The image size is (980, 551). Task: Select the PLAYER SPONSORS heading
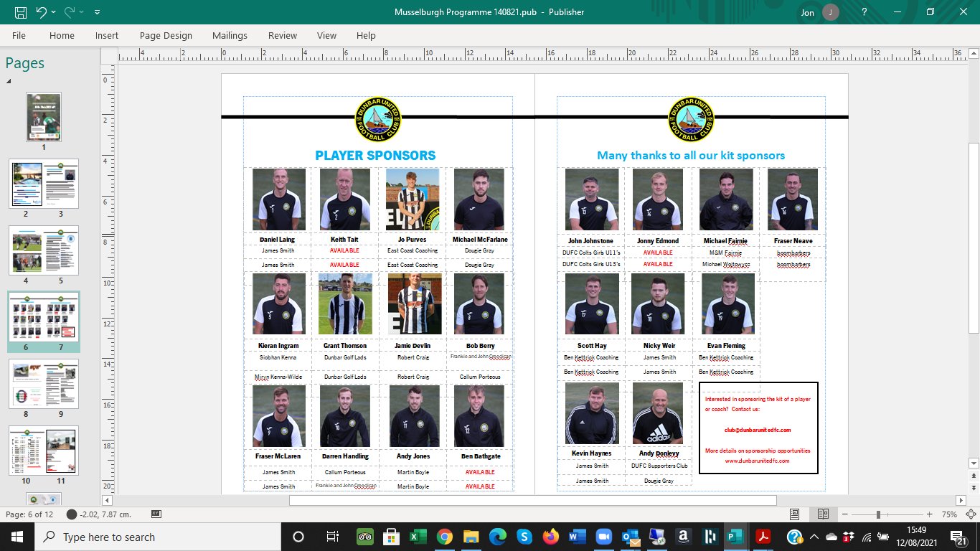375,155
